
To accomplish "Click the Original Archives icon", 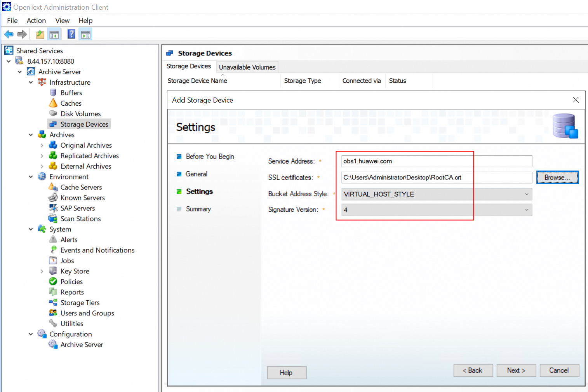I will pos(53,145).
